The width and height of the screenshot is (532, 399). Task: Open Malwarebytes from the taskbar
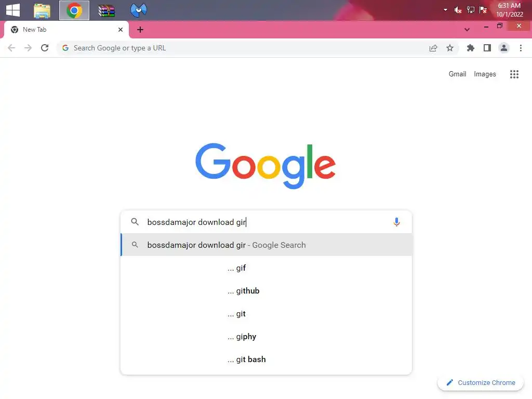pos(138,10)
